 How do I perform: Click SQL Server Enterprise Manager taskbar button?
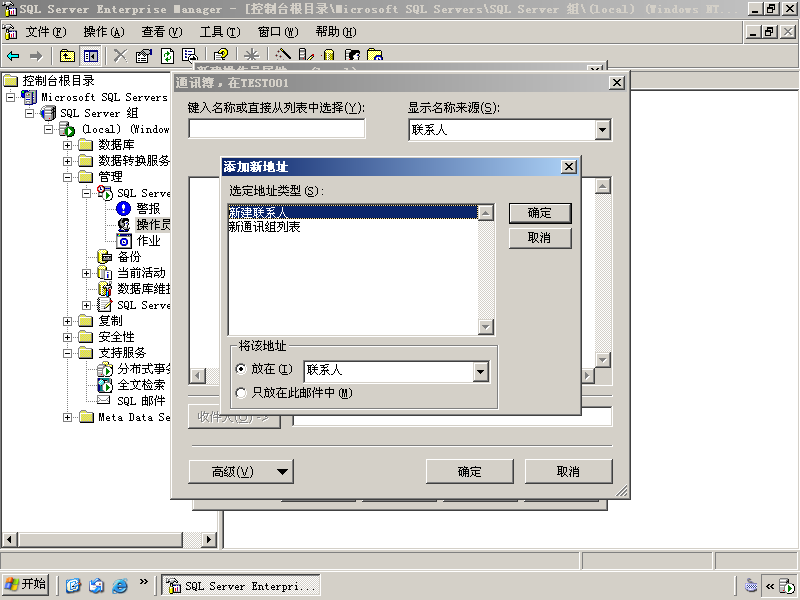[241, 585]
